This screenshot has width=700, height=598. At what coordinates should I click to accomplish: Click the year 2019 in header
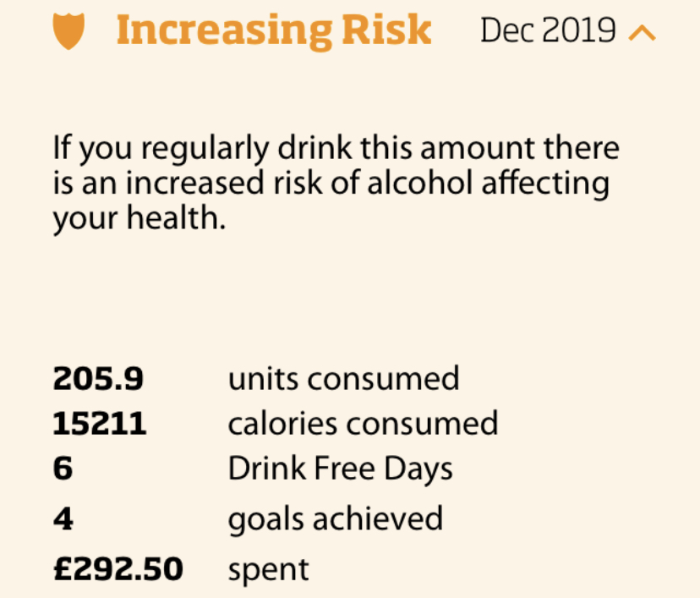(580, 30)
